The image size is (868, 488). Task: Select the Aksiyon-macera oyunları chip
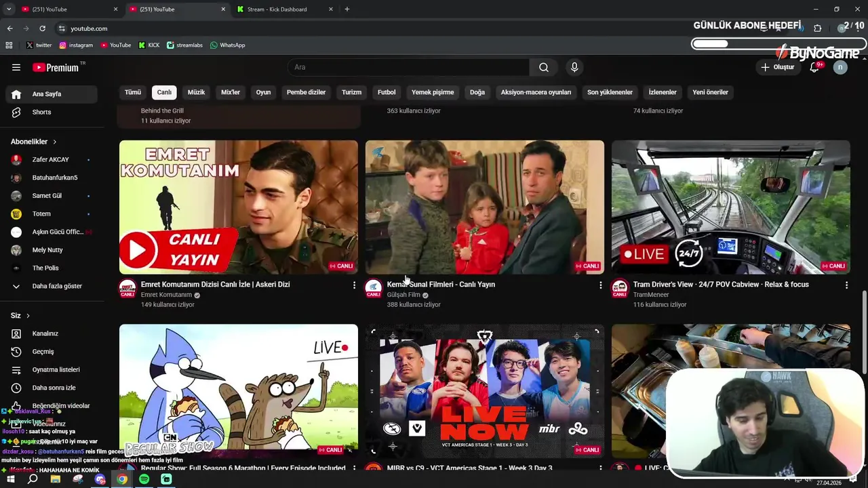click(536, 92)
